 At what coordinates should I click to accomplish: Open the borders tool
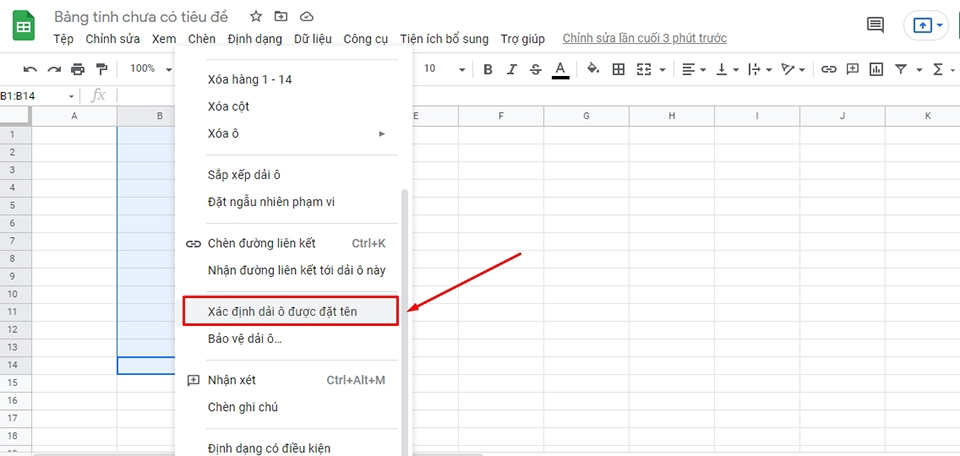(x=618, y=69)
